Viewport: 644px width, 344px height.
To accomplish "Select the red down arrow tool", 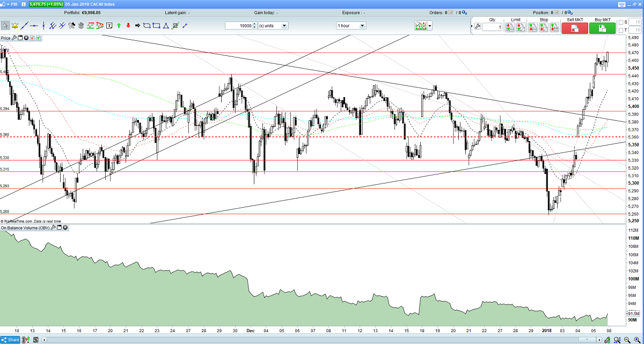I will tap(128, 25).
